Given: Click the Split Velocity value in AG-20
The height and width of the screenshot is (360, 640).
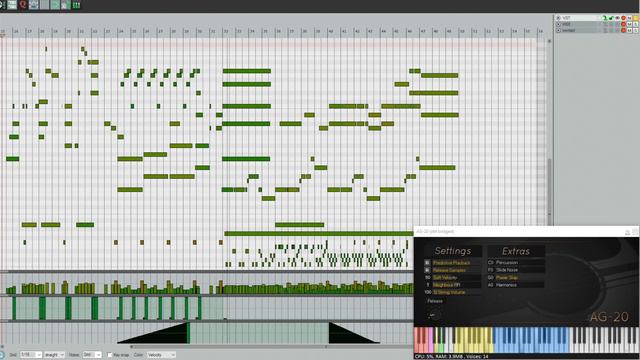Looking at the screenshot, I should (x=427, y=278).
